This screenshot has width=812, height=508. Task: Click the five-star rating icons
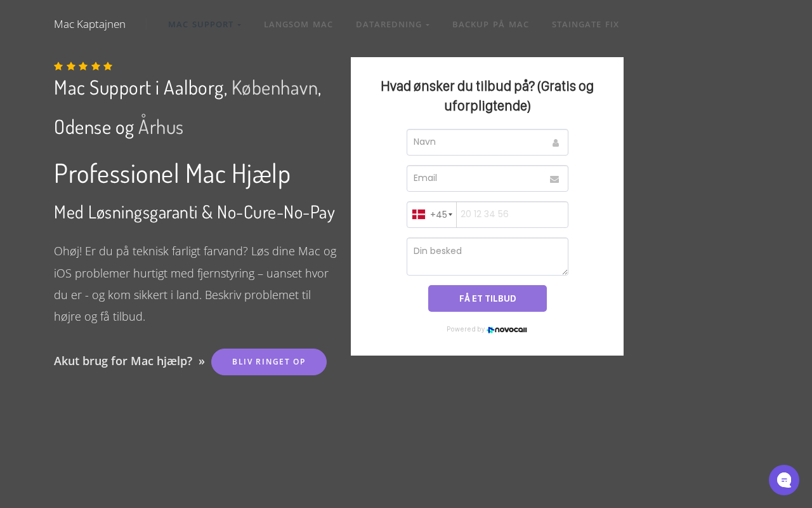tap(83, 66)
